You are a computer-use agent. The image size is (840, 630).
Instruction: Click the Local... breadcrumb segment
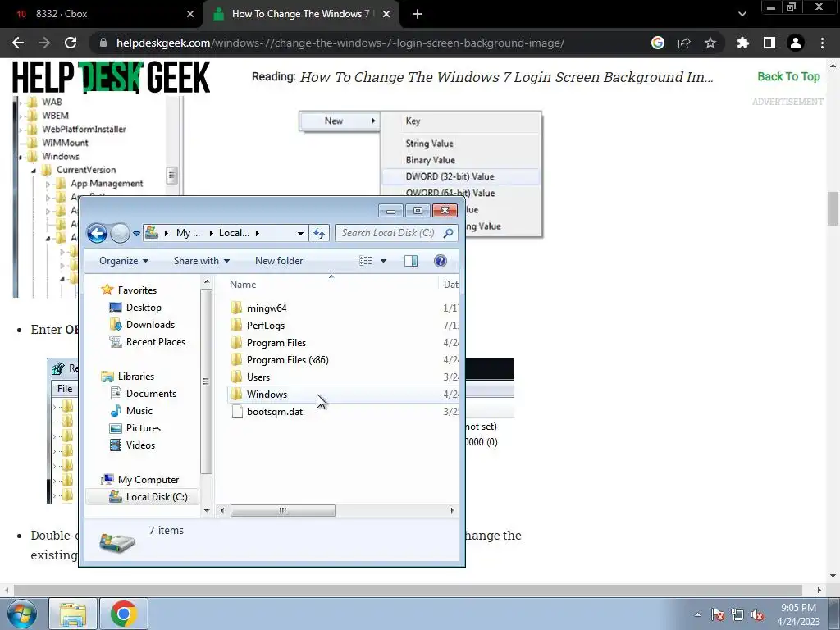(x=234, y=233)
